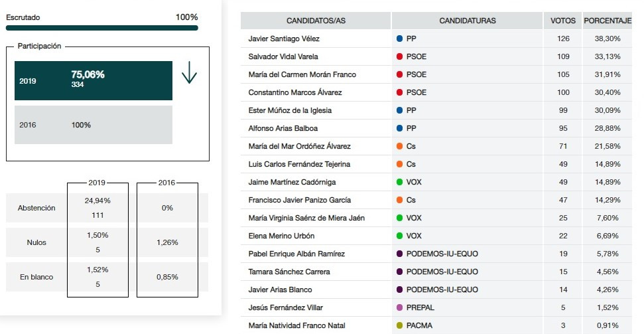Click candidate Constantino Marcos Álvarez
Image resolution: width=644 pixels, height=334 pixels.
point(295,92)
